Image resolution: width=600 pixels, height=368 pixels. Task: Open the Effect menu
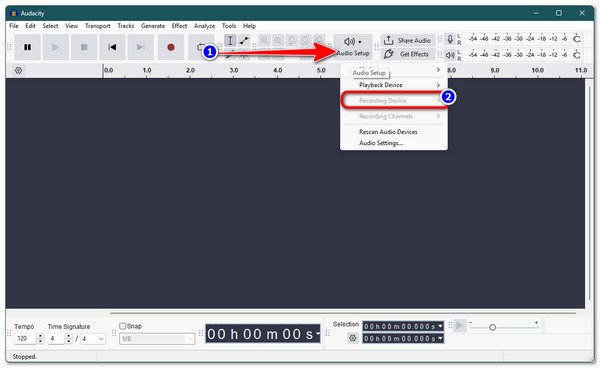tap(179, 26)
